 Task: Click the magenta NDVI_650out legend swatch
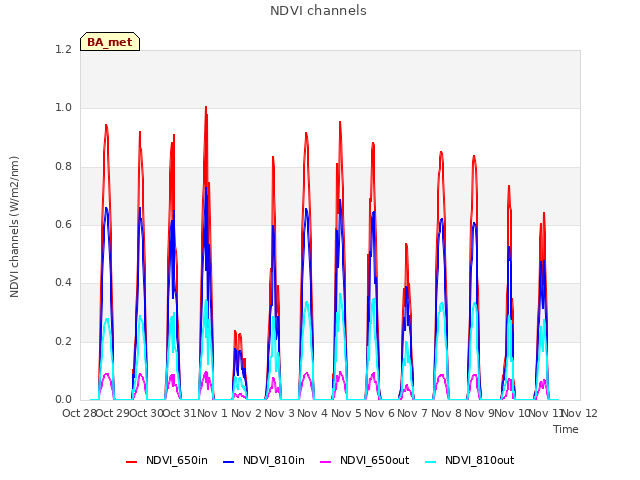(325, 462)
